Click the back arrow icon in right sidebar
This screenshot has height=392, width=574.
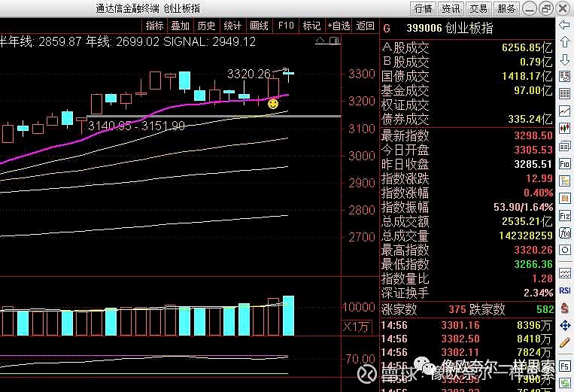pos(564,25)
